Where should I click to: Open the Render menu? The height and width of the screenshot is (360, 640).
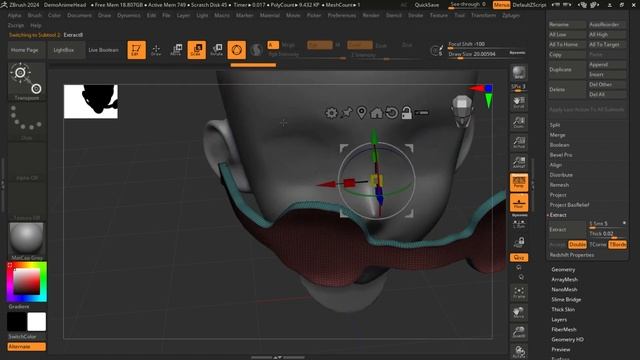[x=371, y=15]
